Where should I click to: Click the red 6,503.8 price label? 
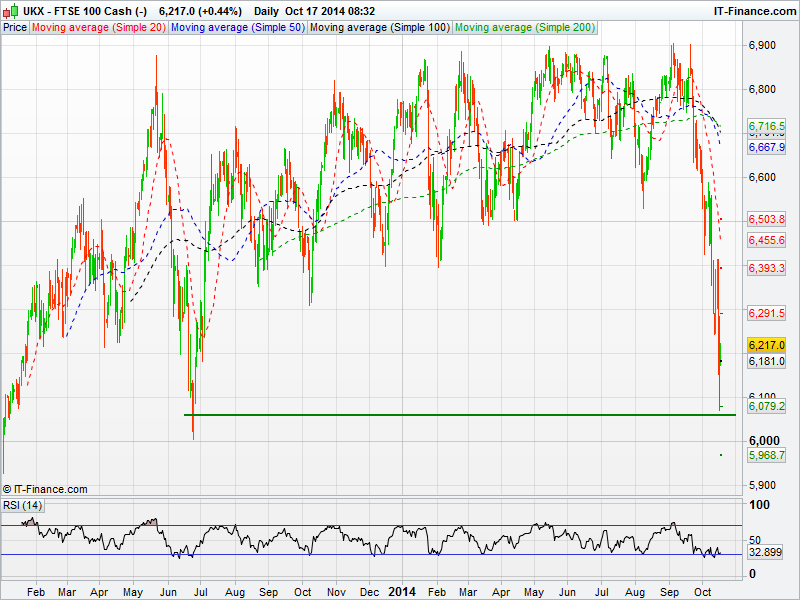click(766, 219)
